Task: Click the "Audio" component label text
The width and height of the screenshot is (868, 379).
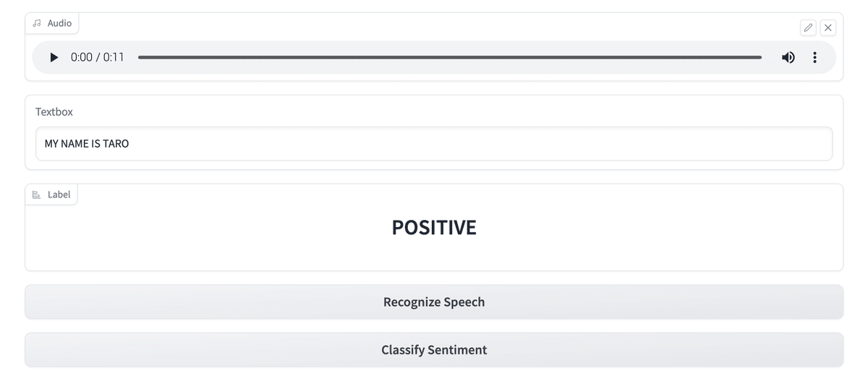Action: [x=59, y=23]
